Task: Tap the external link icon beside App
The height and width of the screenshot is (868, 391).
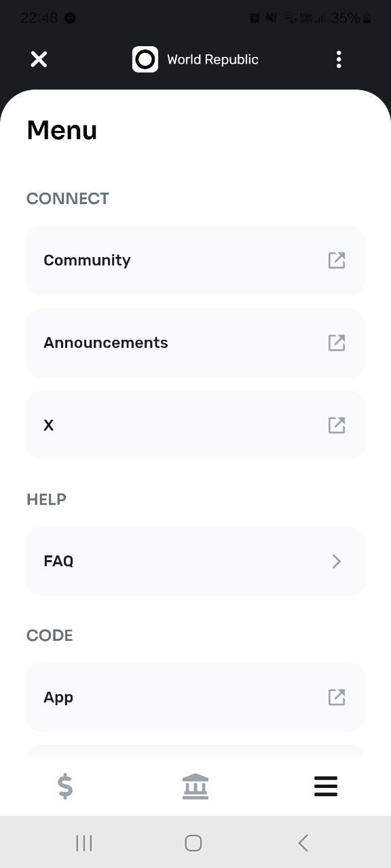Action: coord(337,697)
